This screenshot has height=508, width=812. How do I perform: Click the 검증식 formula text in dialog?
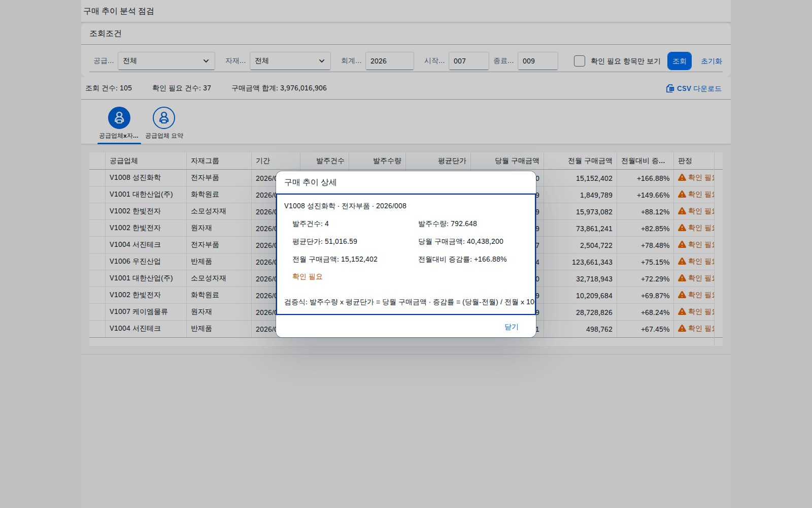coord(409,302)
